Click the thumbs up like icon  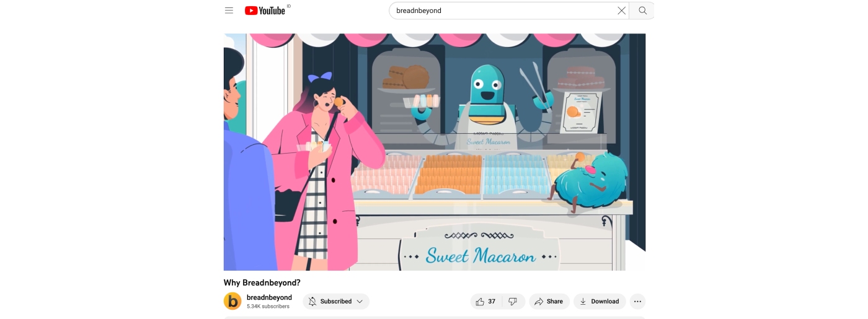[x=480, y=302]
